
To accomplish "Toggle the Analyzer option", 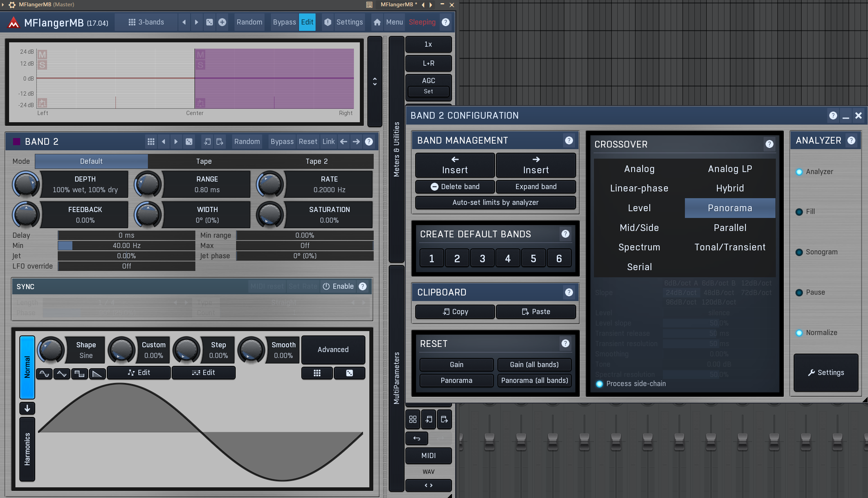I will tap(814, 172).
